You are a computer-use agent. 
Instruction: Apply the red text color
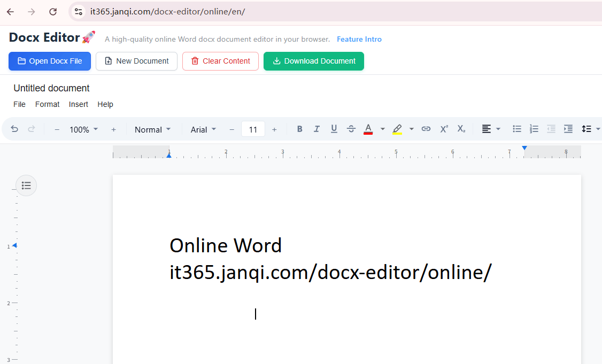click(x=368, y=129)
